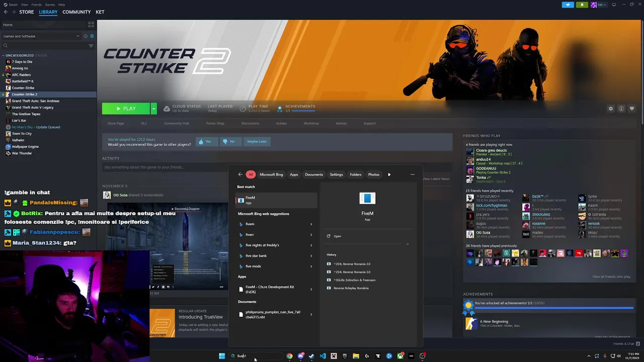This screenshot has width=644, height=362.
Task: Select the Apps search filter
Action: tap(294, 174)
